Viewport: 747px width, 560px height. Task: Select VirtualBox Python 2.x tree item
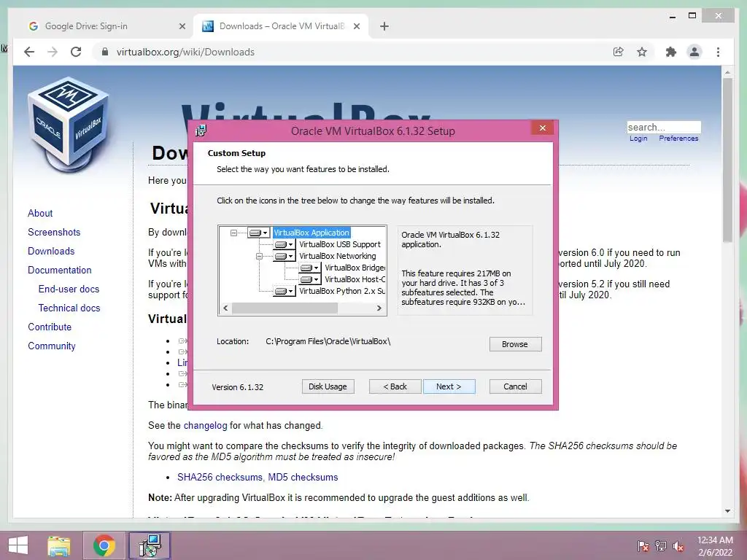(x=342, y=291)
